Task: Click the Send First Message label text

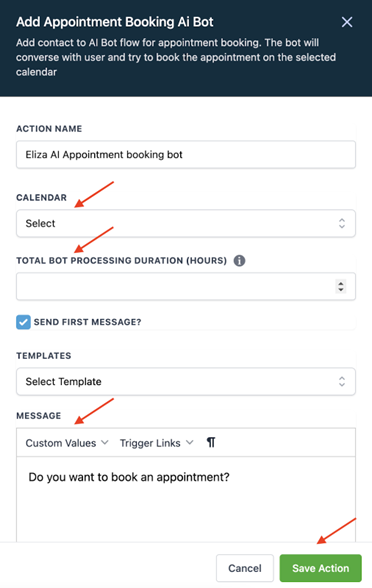Action: coord(87,322)
